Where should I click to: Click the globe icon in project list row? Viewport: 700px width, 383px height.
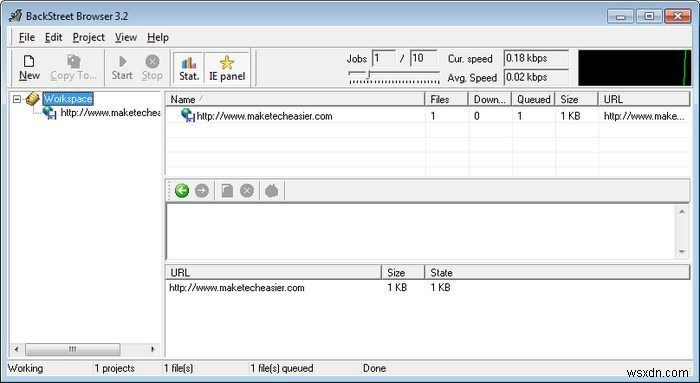coord(188,116)
